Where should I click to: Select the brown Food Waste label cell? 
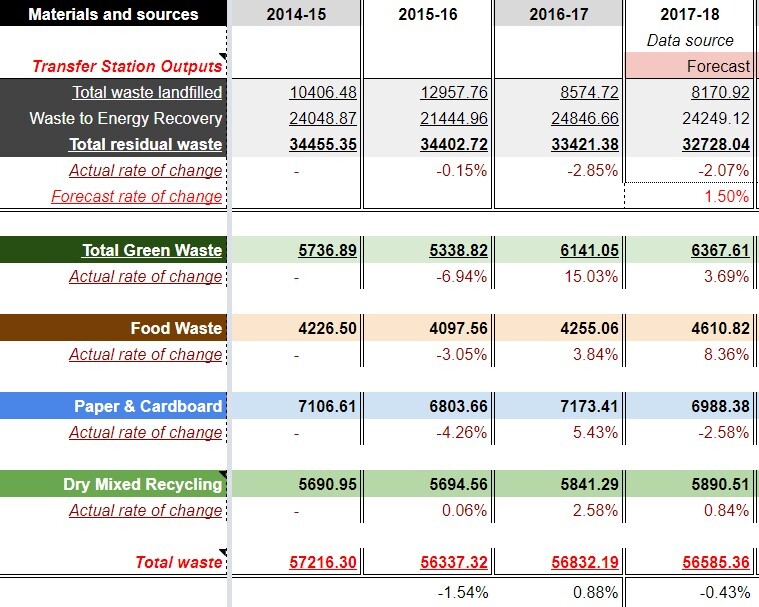pyautogui.click(x=113, y=328)
